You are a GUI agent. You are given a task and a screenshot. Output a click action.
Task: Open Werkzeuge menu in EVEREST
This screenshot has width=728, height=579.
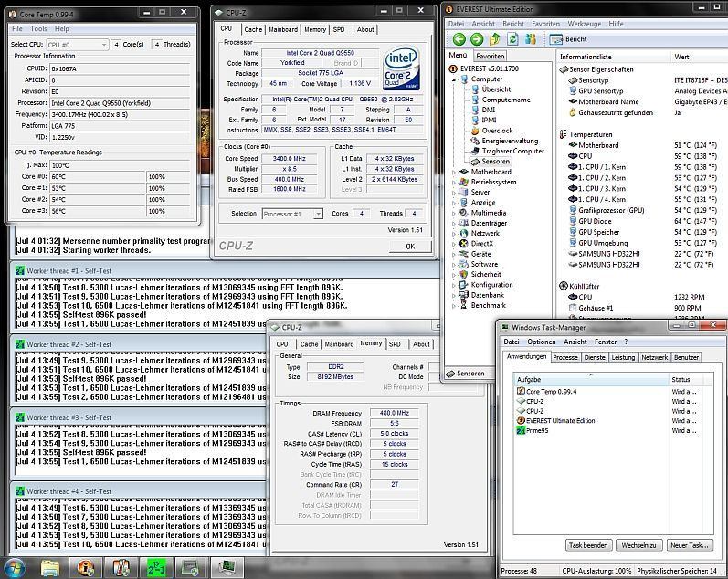584,24
